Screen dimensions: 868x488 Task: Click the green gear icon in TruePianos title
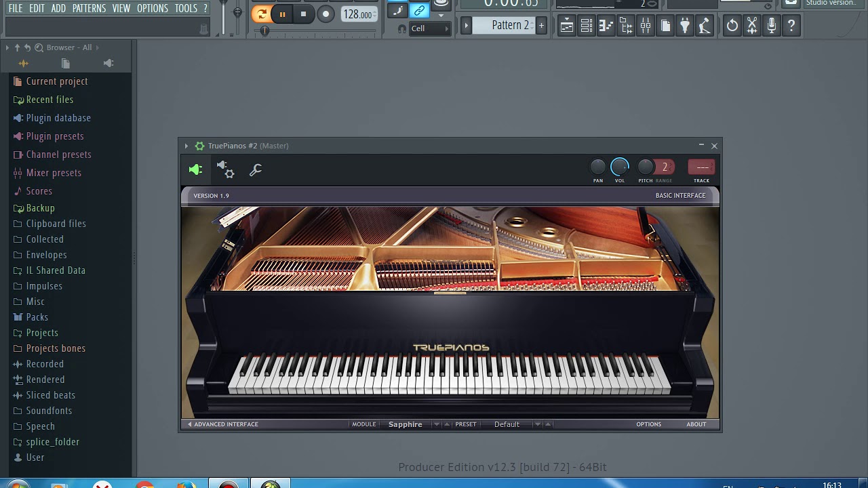199,146
